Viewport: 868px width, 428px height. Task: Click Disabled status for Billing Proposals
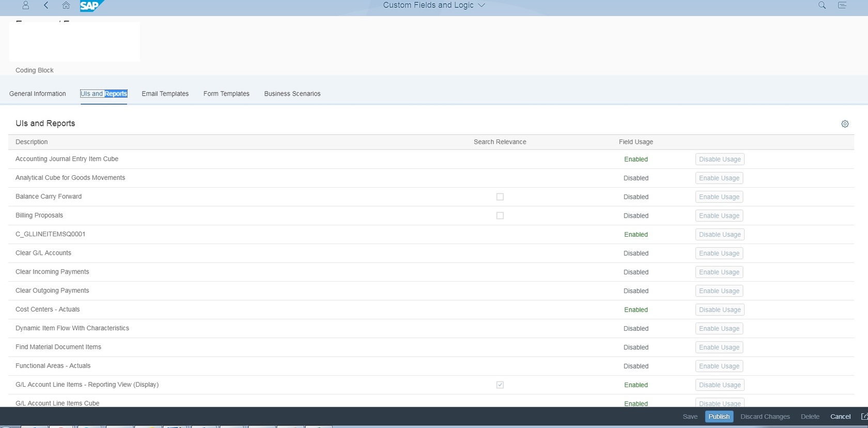coord(636,216)
